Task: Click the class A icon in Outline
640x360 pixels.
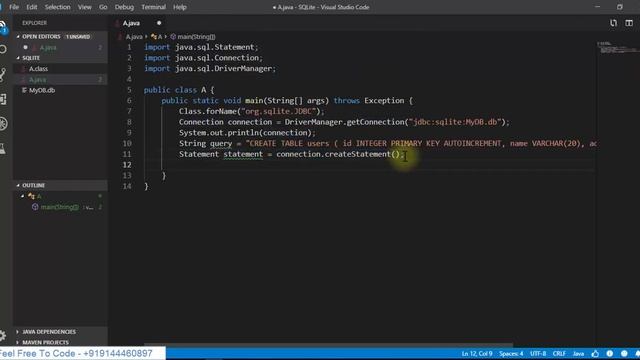Action: pyautogui.click(x=31, y=196)
